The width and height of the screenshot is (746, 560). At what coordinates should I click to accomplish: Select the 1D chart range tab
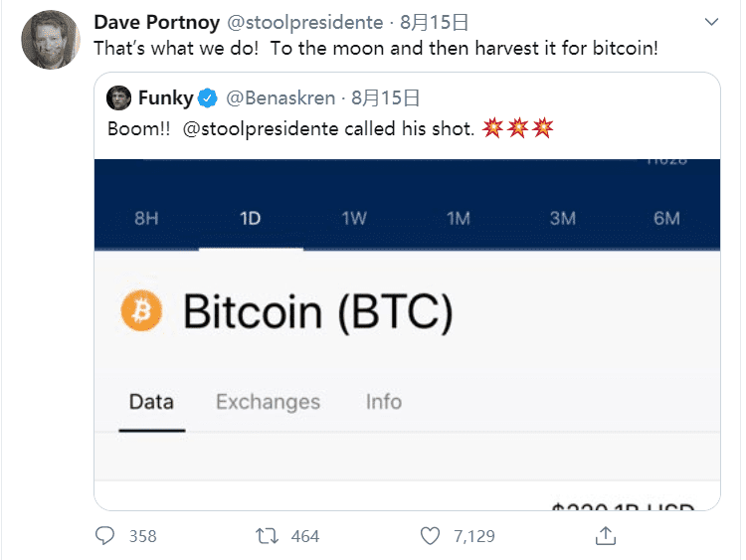coord(251,219)
